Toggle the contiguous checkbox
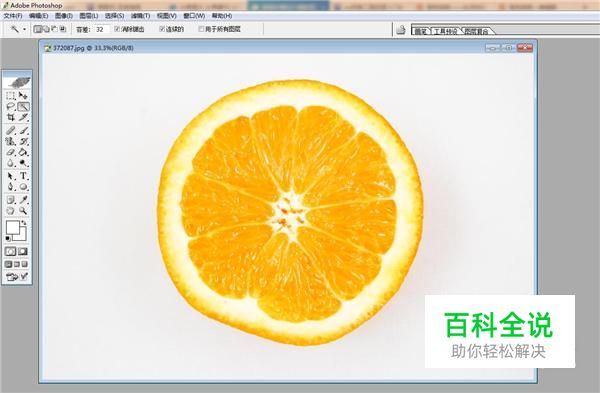This screenshot has width=600, height=393. 162,29
